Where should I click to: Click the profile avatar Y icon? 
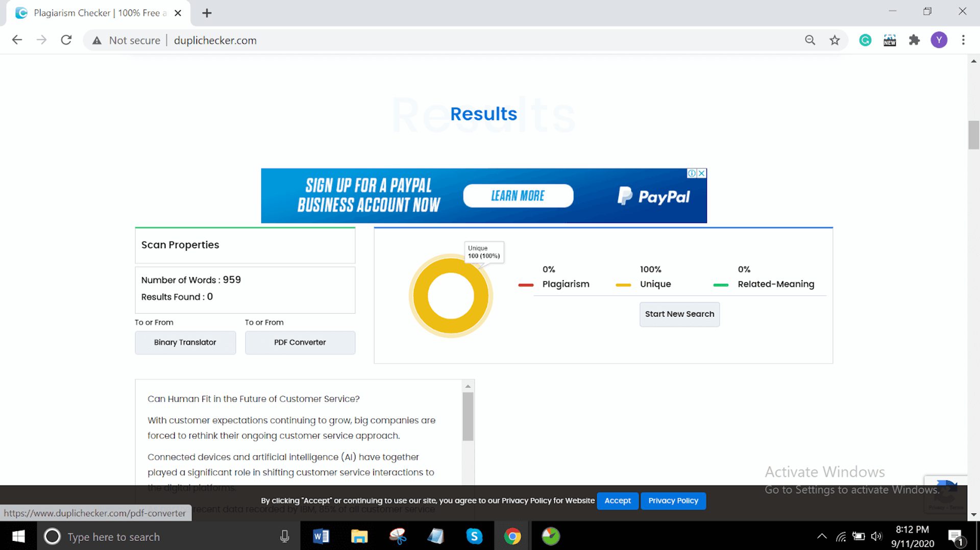pos(939,40)
